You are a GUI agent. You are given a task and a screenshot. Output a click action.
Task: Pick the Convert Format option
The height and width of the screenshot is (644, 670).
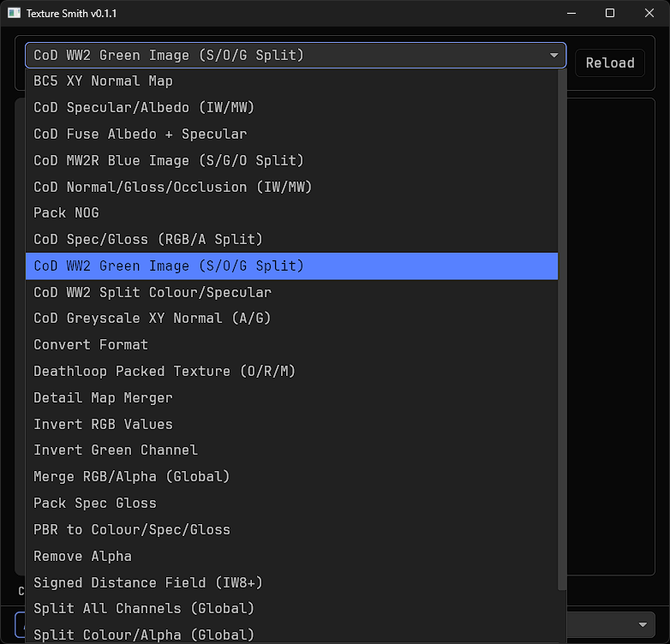291,345
